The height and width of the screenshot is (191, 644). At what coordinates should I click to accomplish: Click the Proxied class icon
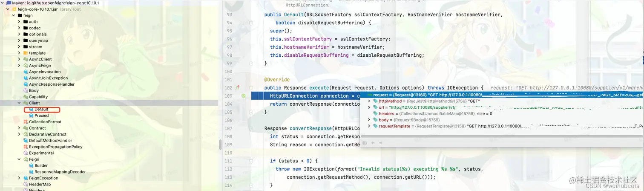pyautogui.click(x=31, y=116)
